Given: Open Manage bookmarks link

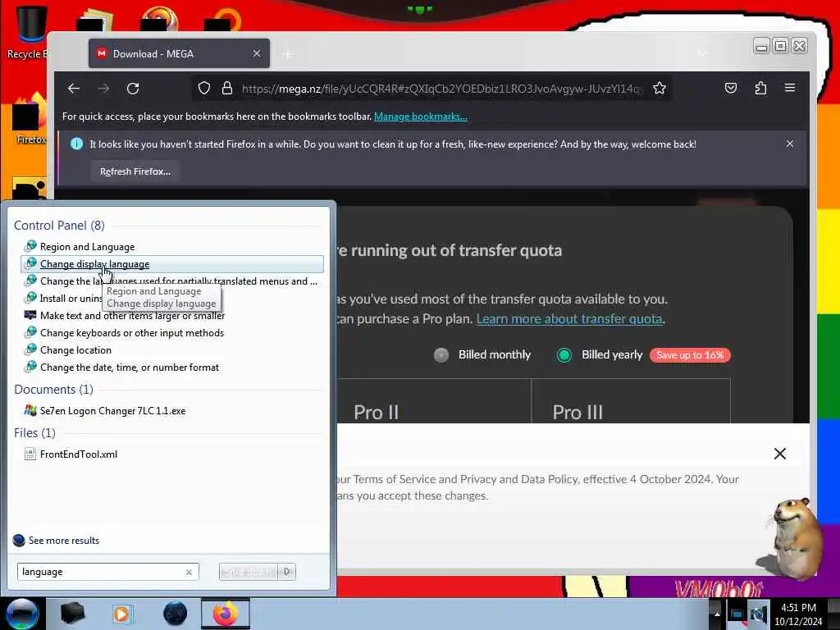Looking at the screenshot, I should pos(421,116).
